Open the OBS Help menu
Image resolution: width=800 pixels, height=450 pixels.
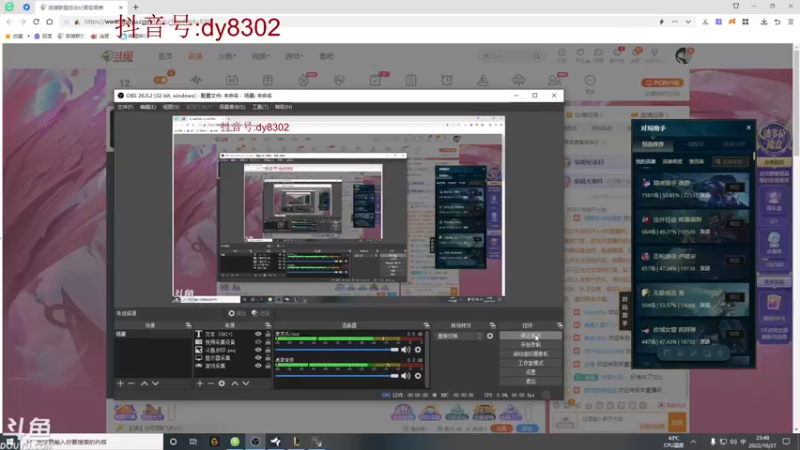(x=284, y=107)
